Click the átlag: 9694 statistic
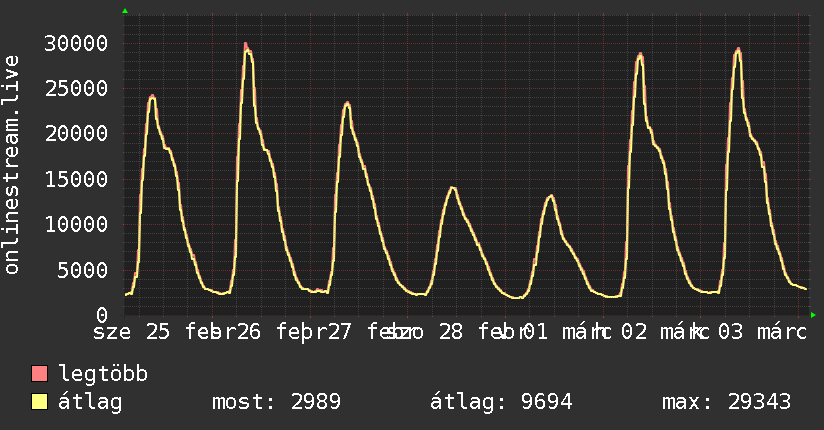The image size is (824, 430). pos(501,402)
